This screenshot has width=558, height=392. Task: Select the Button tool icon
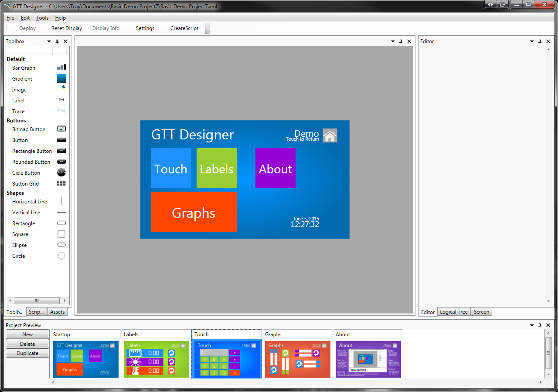61,140
